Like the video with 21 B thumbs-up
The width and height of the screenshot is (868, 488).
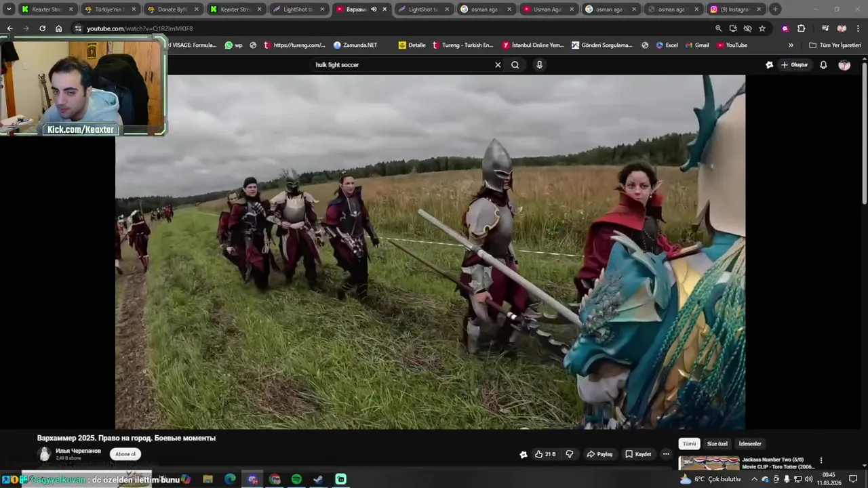click(545, 454)
